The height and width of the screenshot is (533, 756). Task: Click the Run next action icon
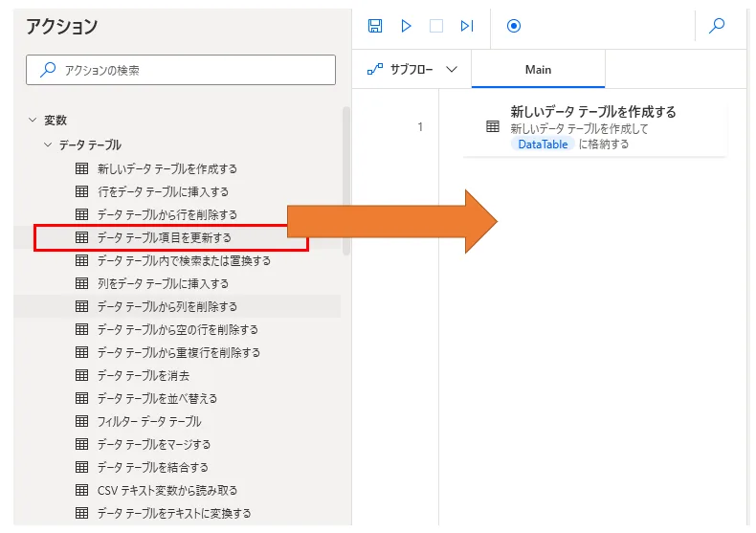click(467, 26)
